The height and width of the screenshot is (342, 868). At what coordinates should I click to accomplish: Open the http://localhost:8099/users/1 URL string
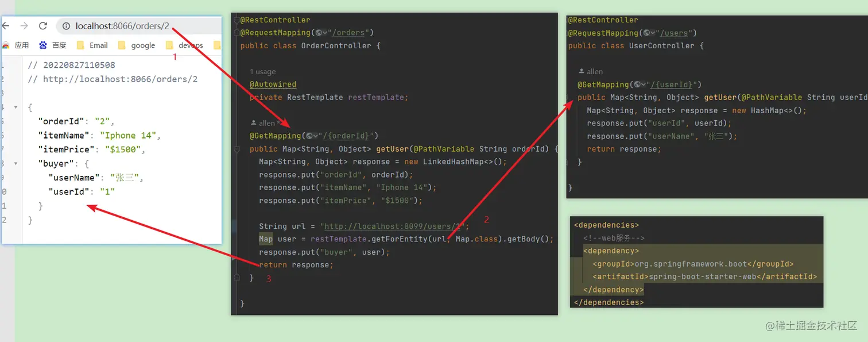(x=393, y=226)
